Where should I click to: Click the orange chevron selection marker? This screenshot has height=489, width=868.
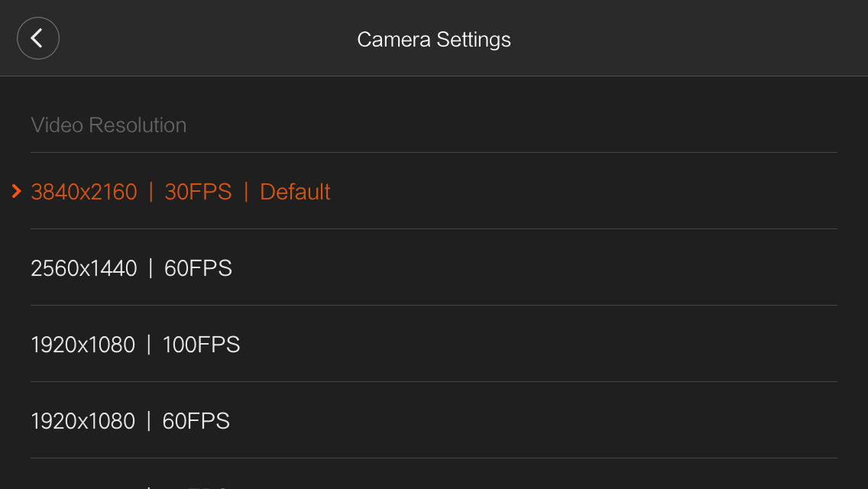point(17,192)
